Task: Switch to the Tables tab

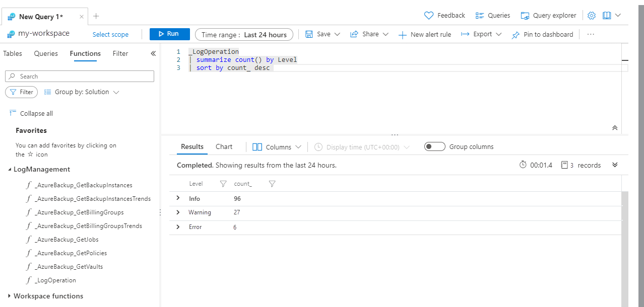Action: pos(13,53)
